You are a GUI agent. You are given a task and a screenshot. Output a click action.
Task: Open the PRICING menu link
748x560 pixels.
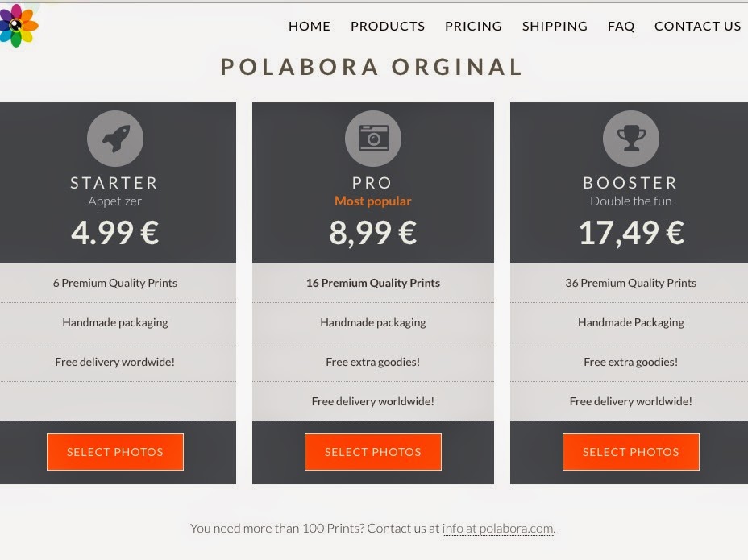pyautogui.click(x=473, y=27)
